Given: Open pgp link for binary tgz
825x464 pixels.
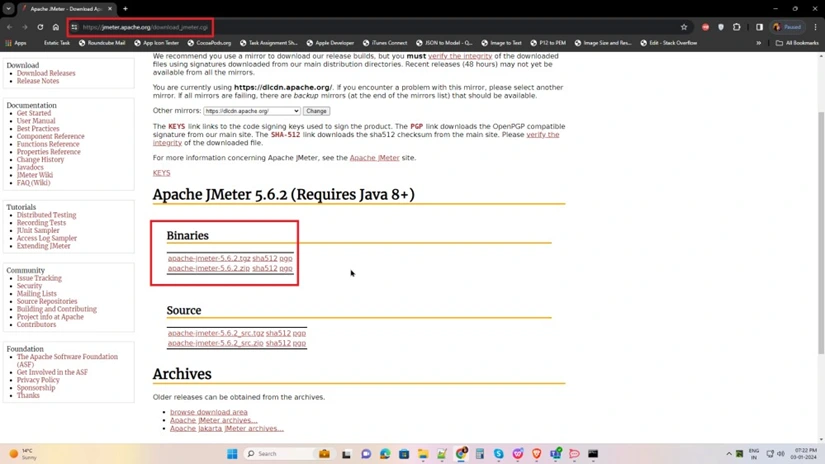Looking at the screenshot, I should pos(286,258).
